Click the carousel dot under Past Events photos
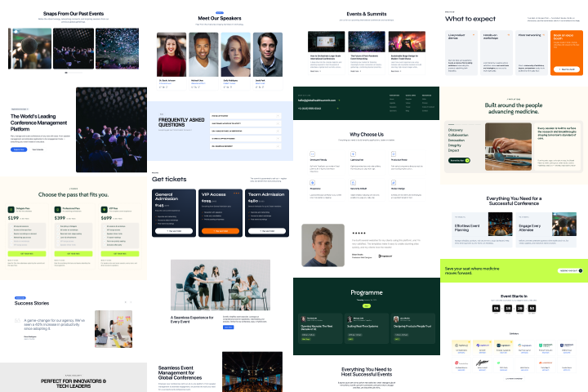The height and width of the screenshot is (392, 588). pyautogui.click(x=66, y=73)
